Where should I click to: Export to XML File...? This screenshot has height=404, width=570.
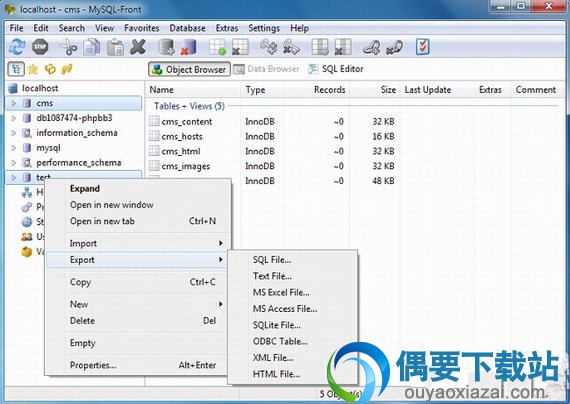point(293,358)
